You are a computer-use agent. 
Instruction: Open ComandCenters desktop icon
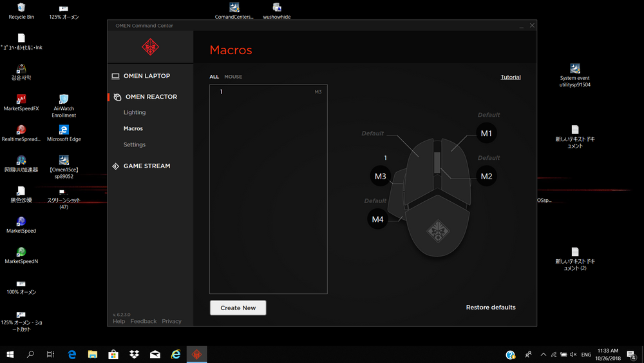tap(234, 11)
